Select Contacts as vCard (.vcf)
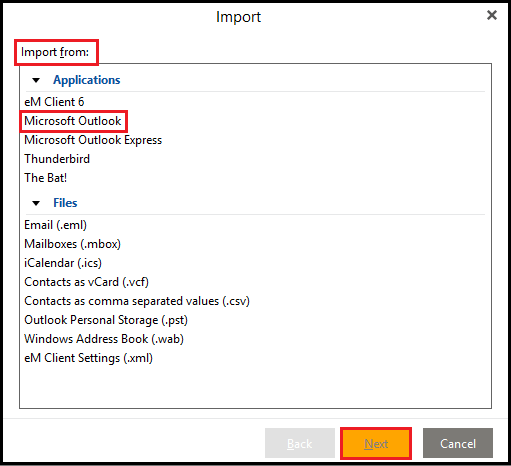 pos(86,282)
